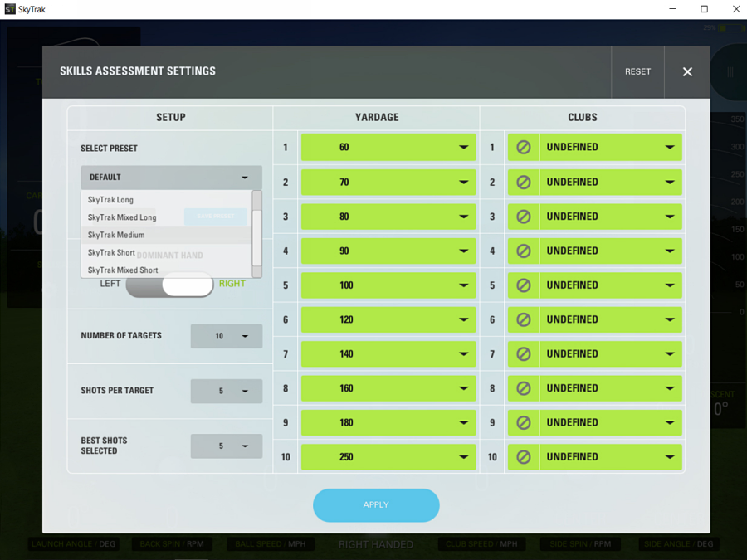Open yardage dropdown 10 showing 250
The width and height of the screenshot is (747, 560).
pos(388,457)
